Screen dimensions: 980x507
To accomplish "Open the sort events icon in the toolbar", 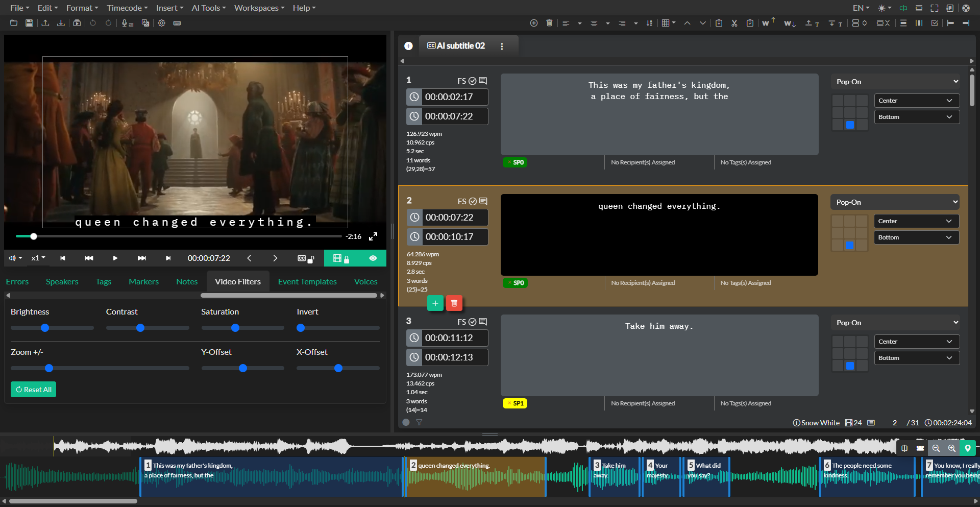I will pyautogui.click(x=649, y=23).
